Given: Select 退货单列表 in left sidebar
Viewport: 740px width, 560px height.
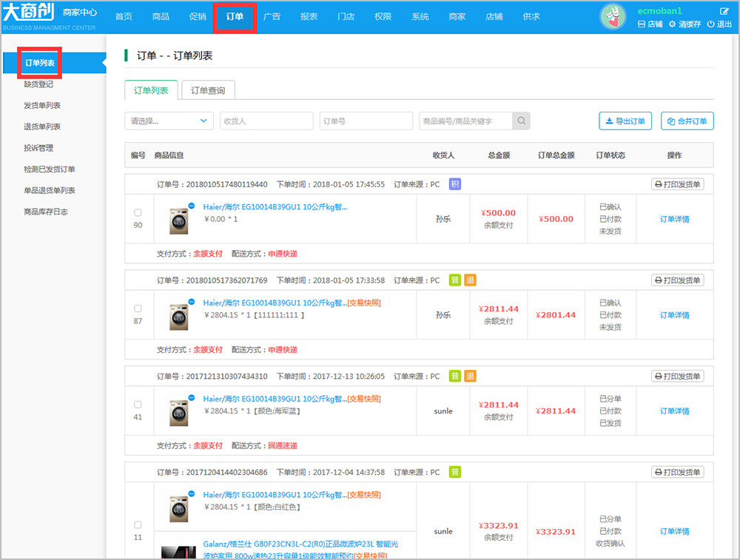Looking at the screenshot, I should tap(42, 126).
